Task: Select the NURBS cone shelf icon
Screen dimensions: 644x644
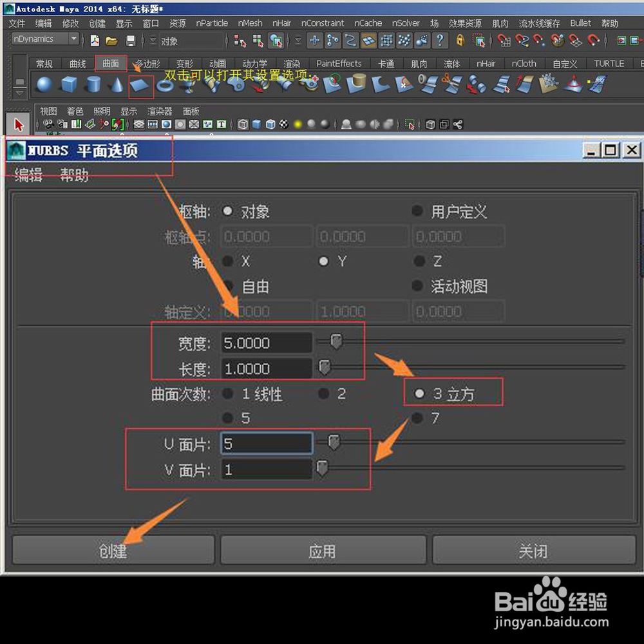Action: (x=117, y=84)
